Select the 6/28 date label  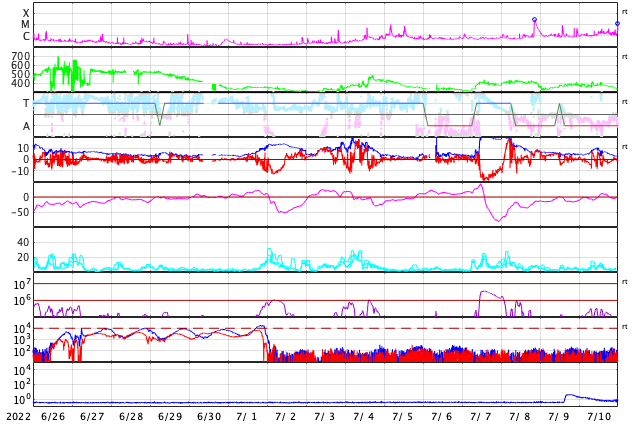pos(131,416)
